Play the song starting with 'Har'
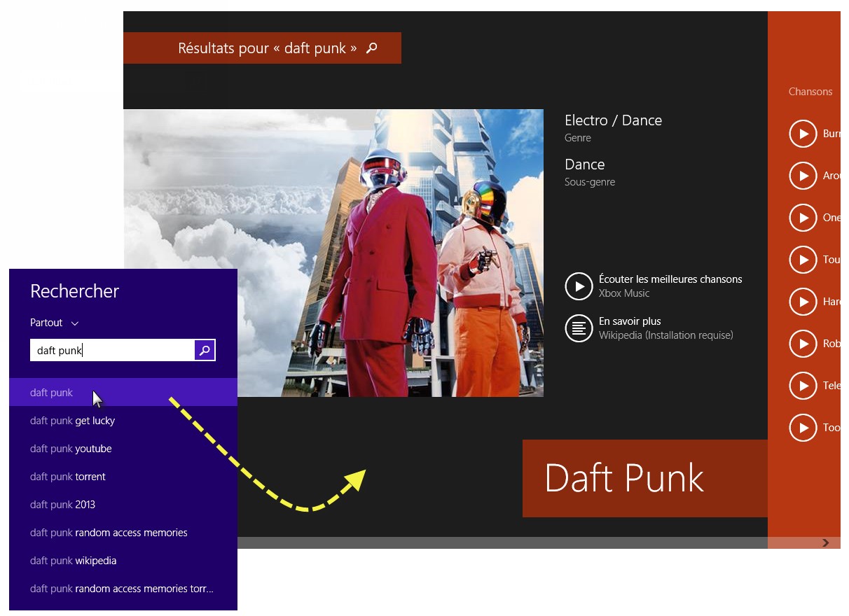This screenshot has height=616, width=849. point(803,302)
